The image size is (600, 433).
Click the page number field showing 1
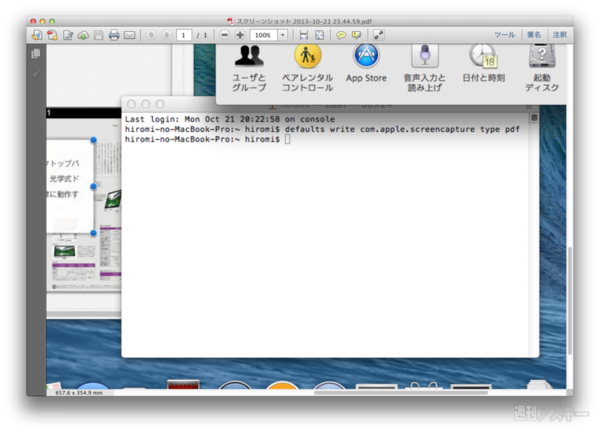click(184, 35)
